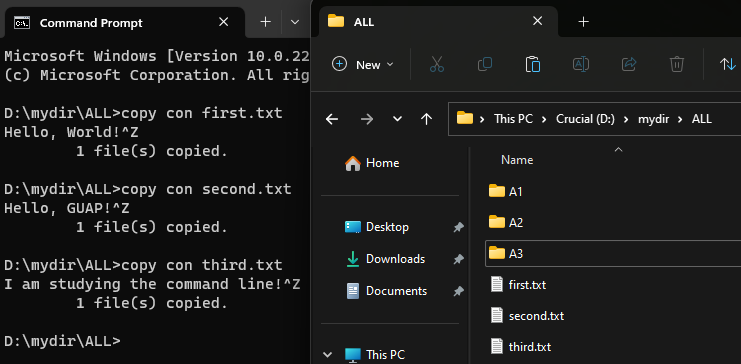The height and width of the screenshot is (364, 741).
Task: Select the second.txt file
Action: 536,316
